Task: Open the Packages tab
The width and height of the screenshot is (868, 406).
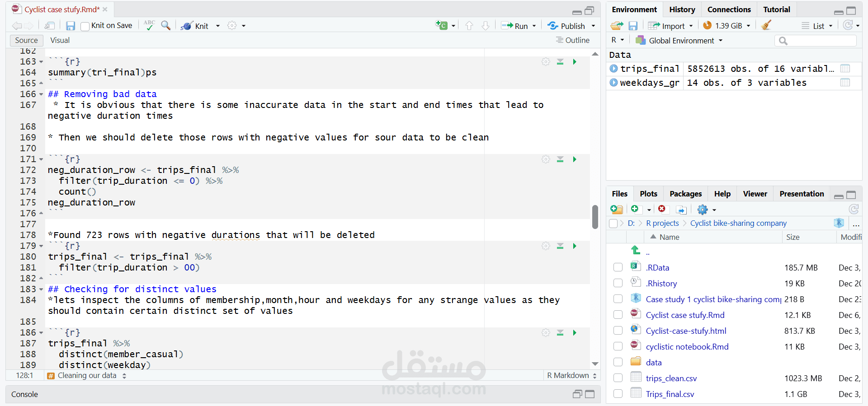Action: coord(685,194)
